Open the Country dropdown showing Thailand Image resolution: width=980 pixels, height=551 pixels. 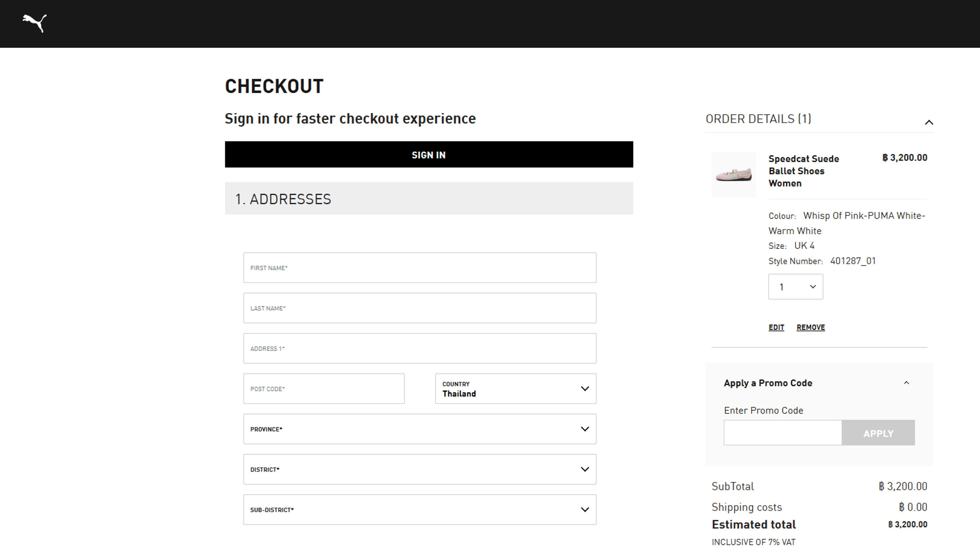coord(515,389)
